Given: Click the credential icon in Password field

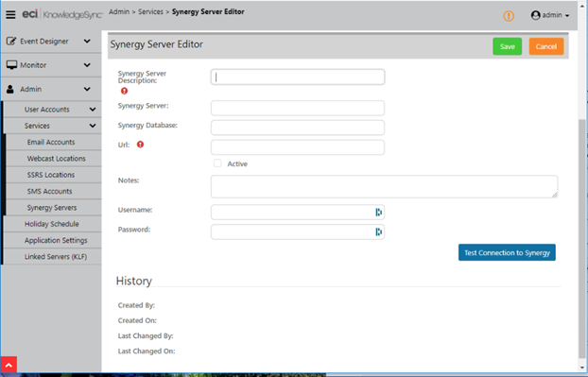Looking at the screenshot, I should tap(378, 231).
